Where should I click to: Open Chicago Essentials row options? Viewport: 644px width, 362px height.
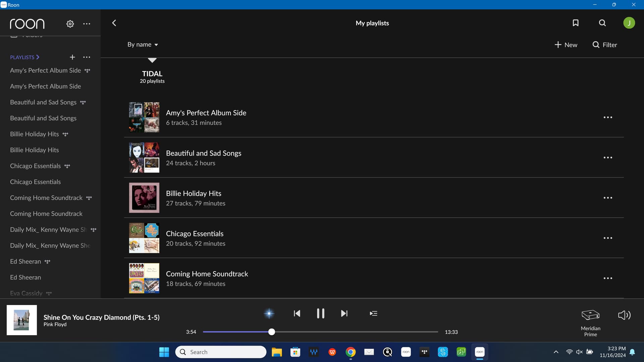pyautogui.click(x=608, y=238)
